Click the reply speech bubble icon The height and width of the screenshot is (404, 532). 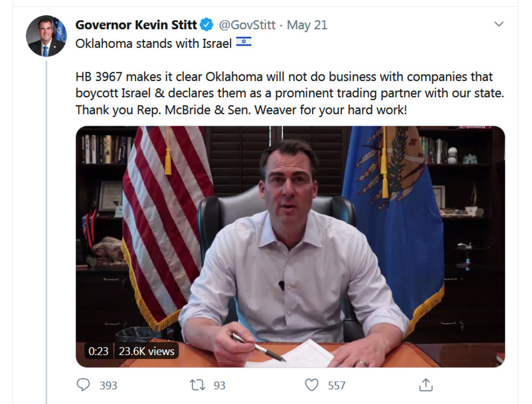83,385
